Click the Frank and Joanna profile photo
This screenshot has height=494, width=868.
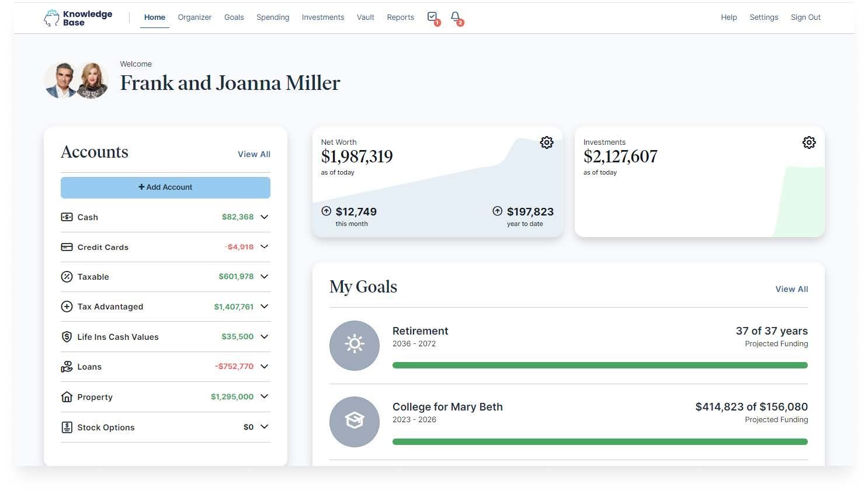(x=77, y=80)
